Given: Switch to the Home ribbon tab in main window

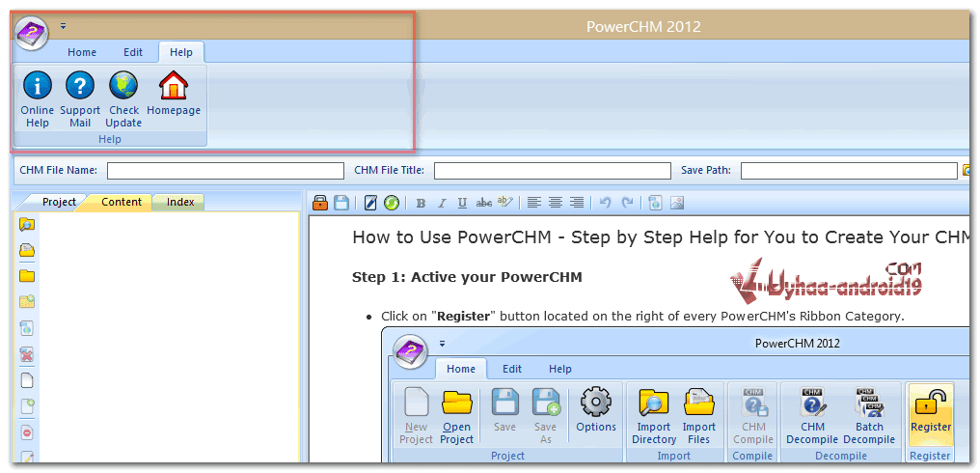Looking at the screenshot, I should point(82,52).
